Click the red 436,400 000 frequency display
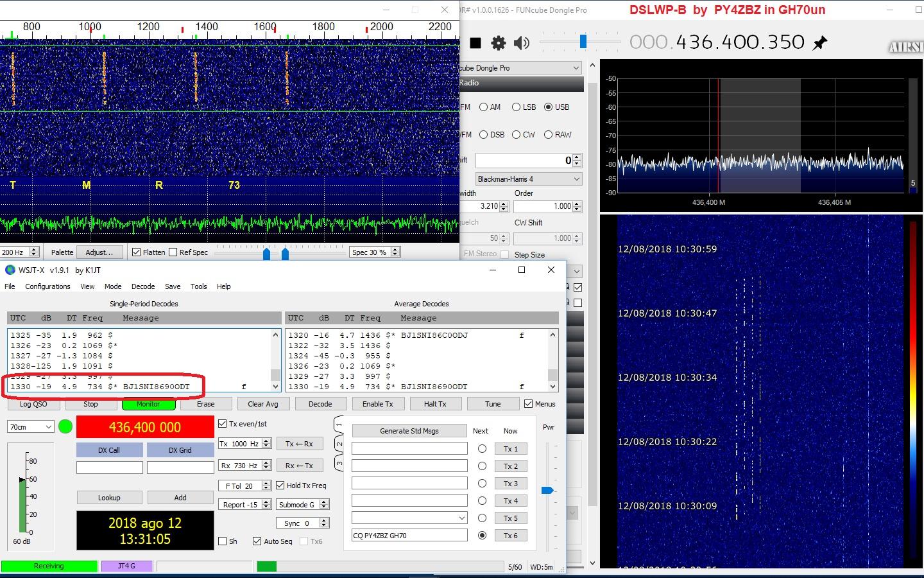This screenshot has height=578, width=924. pos(145,427)
